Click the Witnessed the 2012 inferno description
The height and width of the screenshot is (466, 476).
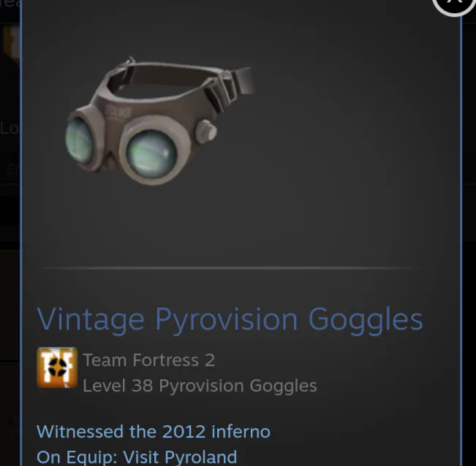pyautogui.click(x=154, y=432)
